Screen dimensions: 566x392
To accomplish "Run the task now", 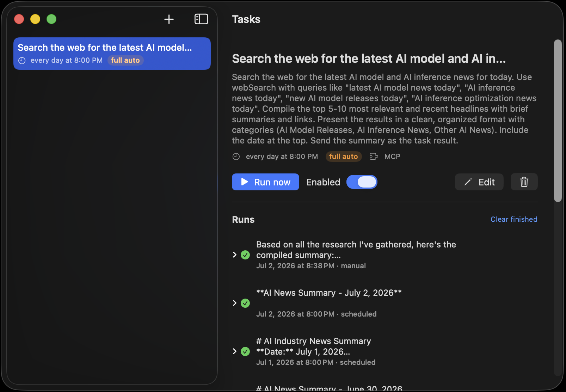I will [x=265, y=182].
